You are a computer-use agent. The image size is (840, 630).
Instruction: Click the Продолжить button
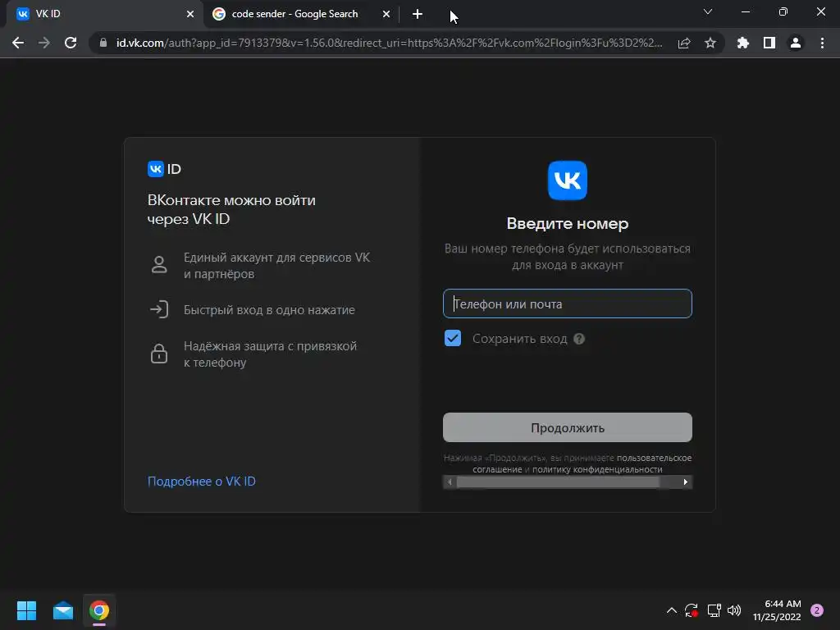568,427
